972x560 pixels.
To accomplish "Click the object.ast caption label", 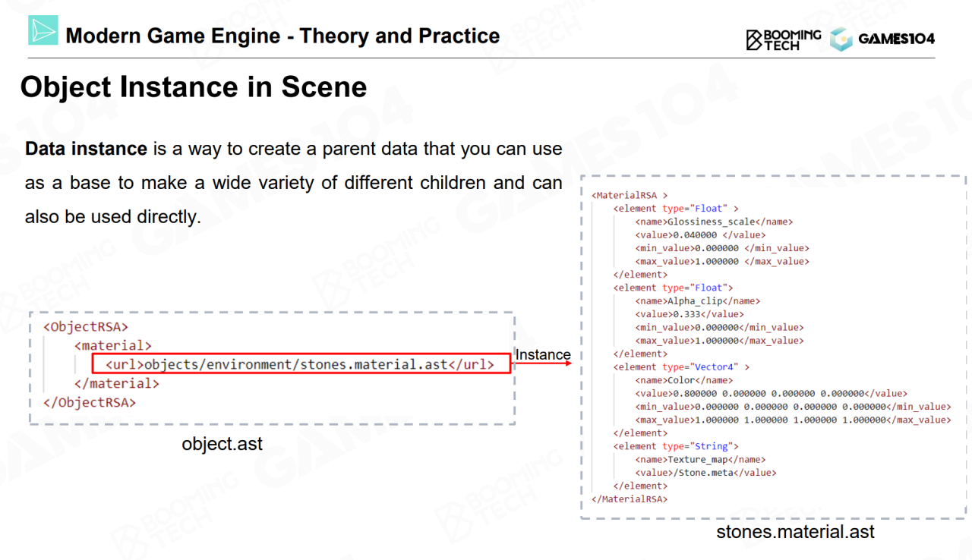I will pos(222,444).
